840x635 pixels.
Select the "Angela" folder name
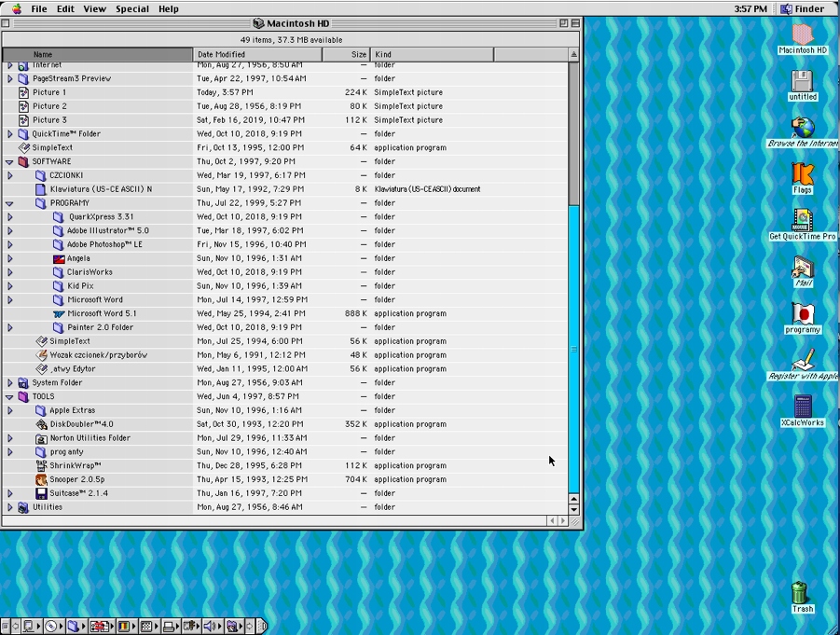coord(78,258)
